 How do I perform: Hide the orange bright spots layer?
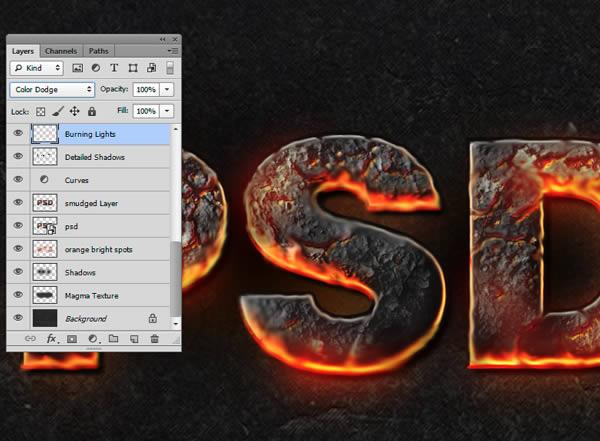(18, 248)
